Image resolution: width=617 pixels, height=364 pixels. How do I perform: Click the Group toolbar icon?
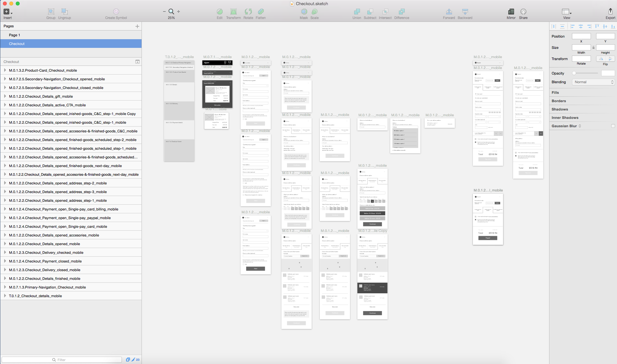(51, 12)
